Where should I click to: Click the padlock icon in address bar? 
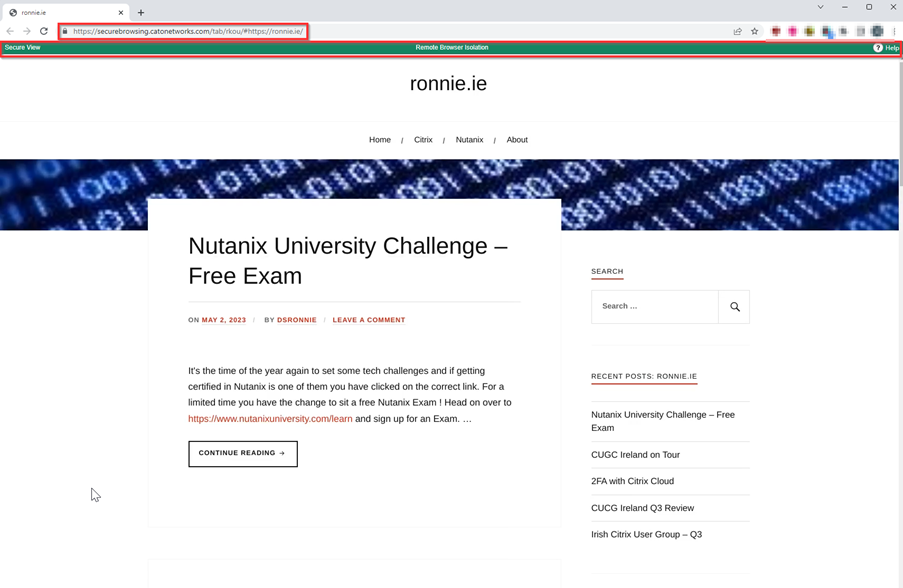(65, 31)
